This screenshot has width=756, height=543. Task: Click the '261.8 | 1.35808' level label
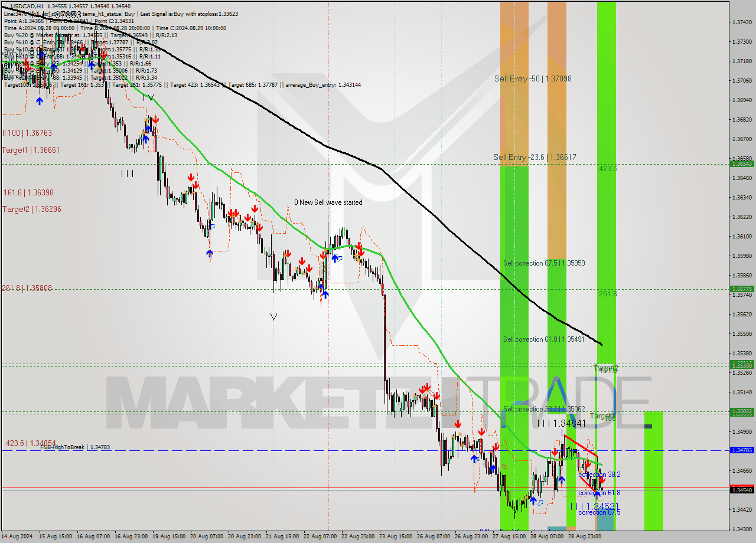coord(27,288)
